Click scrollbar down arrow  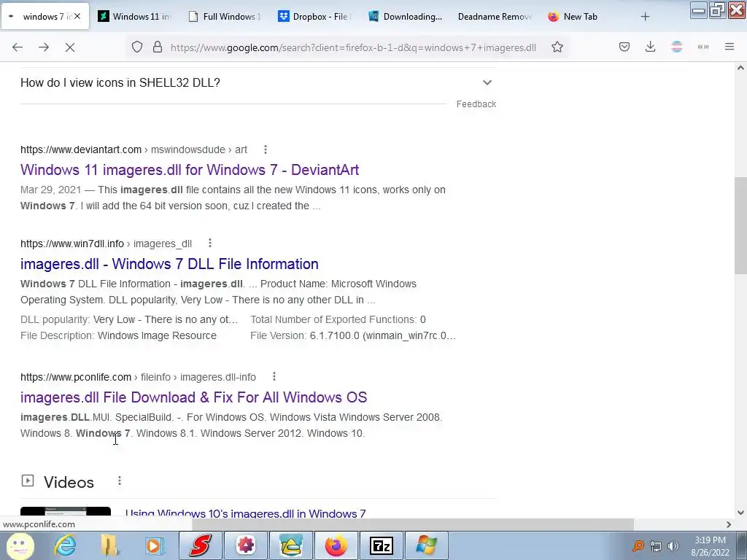point(740,513)
